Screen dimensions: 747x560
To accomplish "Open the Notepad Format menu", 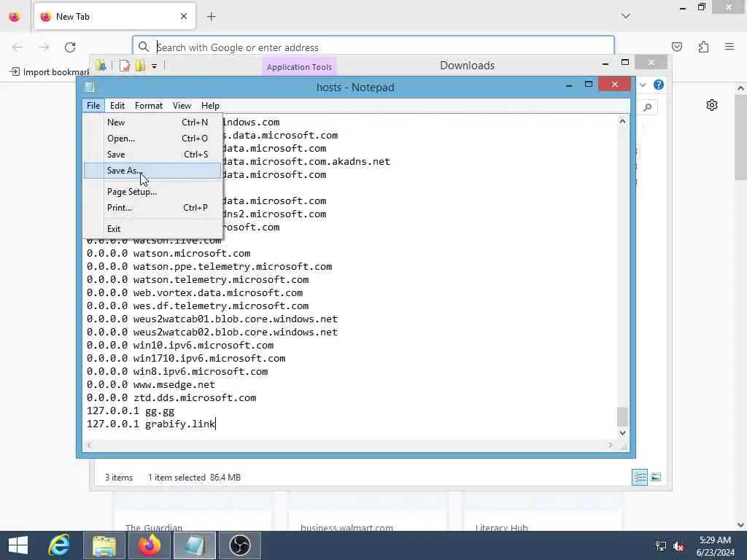I will 149,106.
